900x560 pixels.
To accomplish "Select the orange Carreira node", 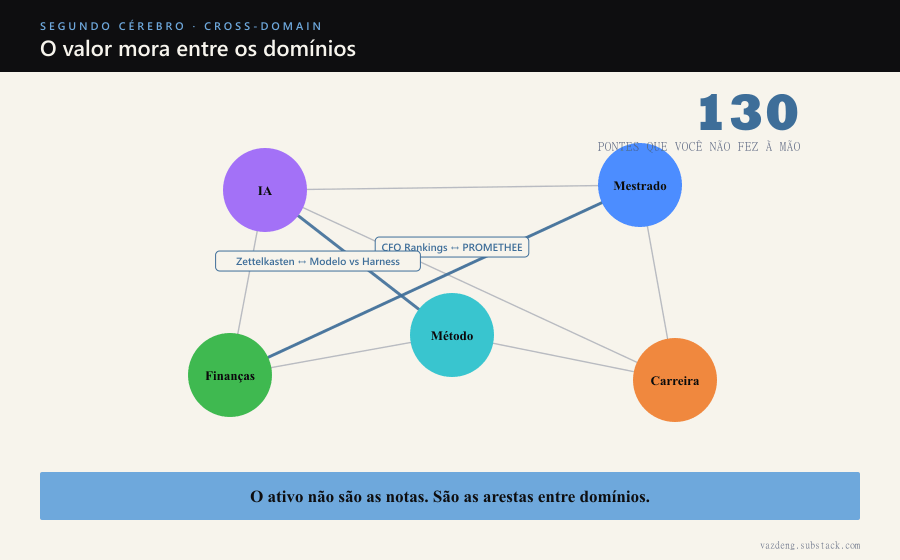I will [675, 380].
